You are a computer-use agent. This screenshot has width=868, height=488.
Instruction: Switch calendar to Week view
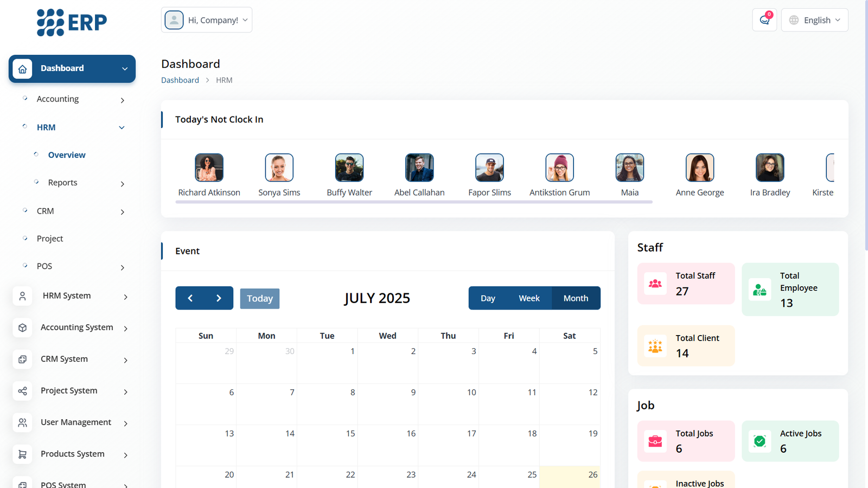pos(528,298)
